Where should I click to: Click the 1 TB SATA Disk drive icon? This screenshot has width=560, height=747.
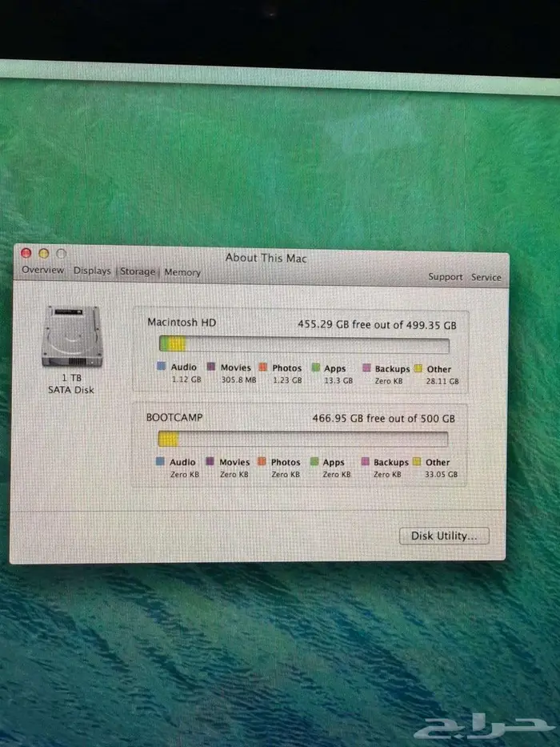pyautogui.click(x=72, y=336)
